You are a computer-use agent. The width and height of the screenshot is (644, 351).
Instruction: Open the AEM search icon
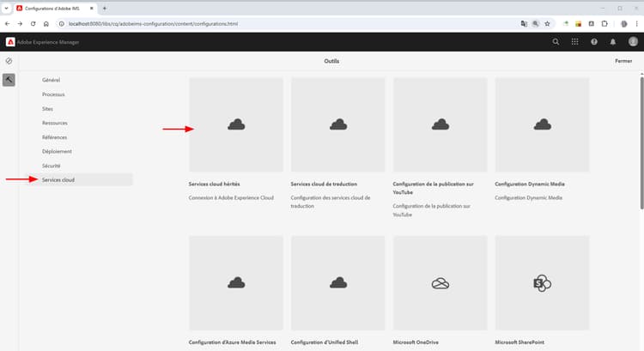pyautogui.click(x=556, y=42)
